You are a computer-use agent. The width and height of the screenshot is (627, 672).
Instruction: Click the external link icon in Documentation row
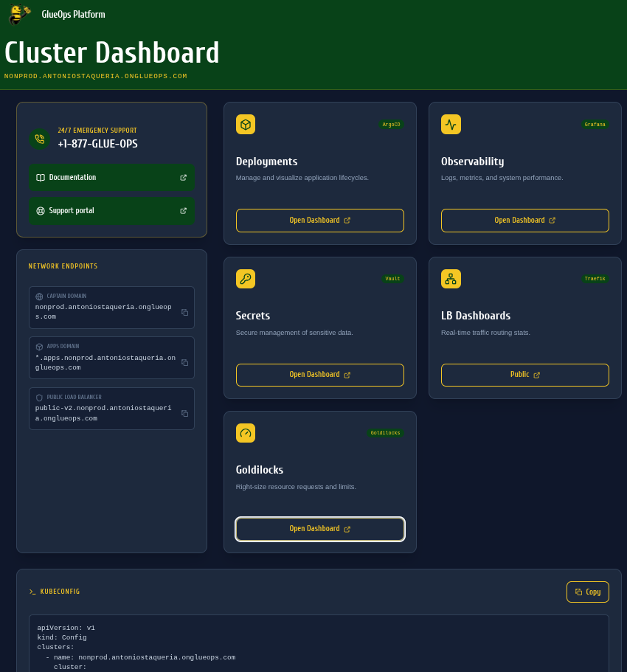pos(184,178)
